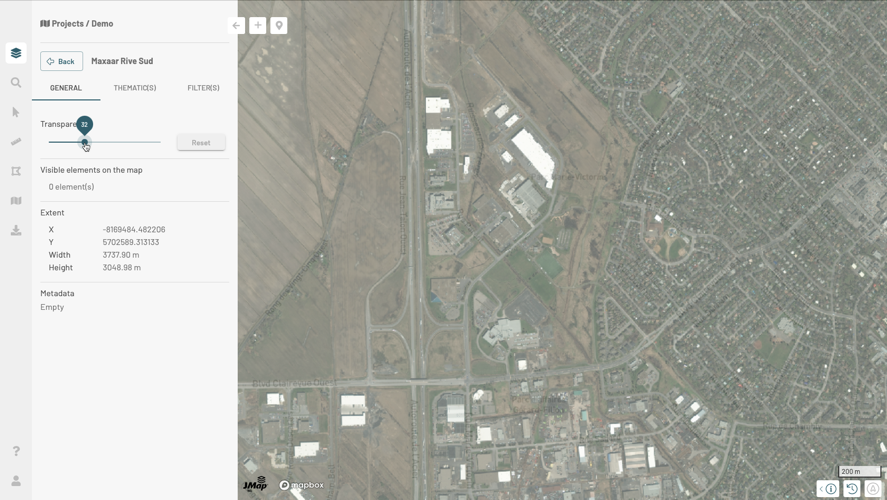This screenshot has height=500, width=887.
Task: Click the map history clock icon
Action: pos(852,489)
